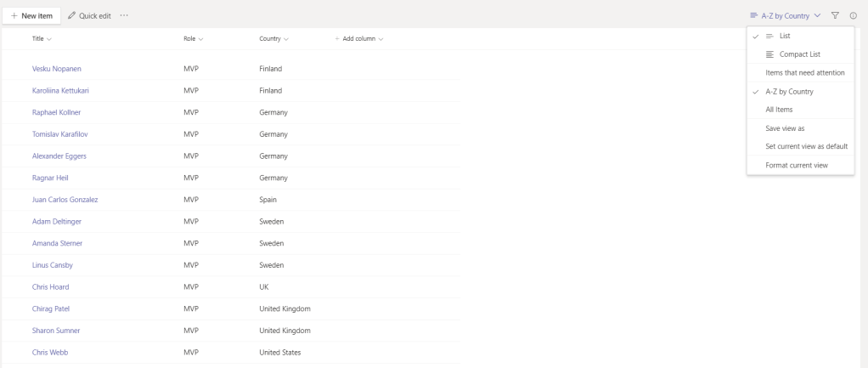868x368 pixels.
Task: Open the A-Z by Country view switcher
Action: click(x=785, y=16)
